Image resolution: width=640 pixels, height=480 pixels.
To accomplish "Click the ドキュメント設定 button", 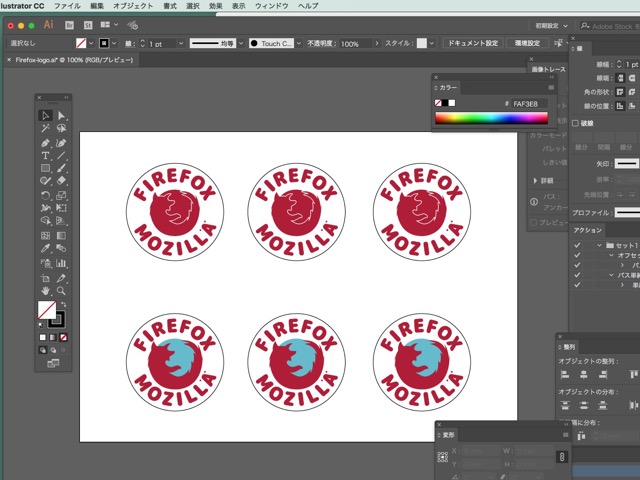I will [473, 43].
